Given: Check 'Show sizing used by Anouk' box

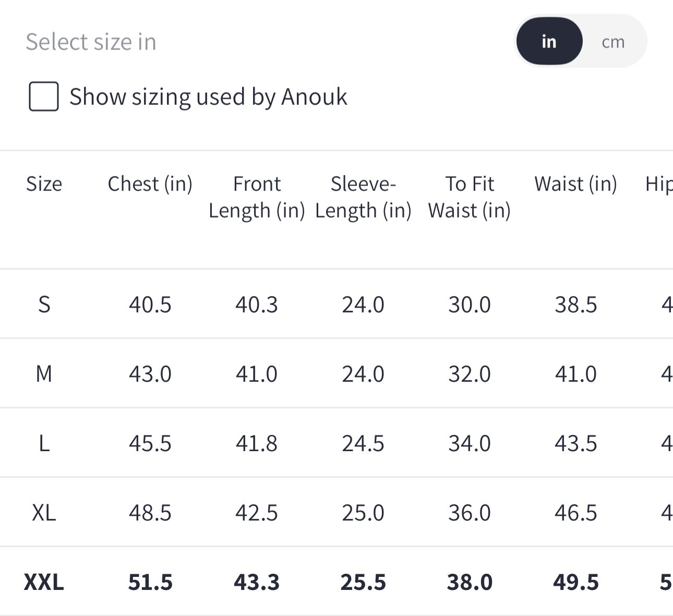Looking at the screenshot, I should [43, 96].
